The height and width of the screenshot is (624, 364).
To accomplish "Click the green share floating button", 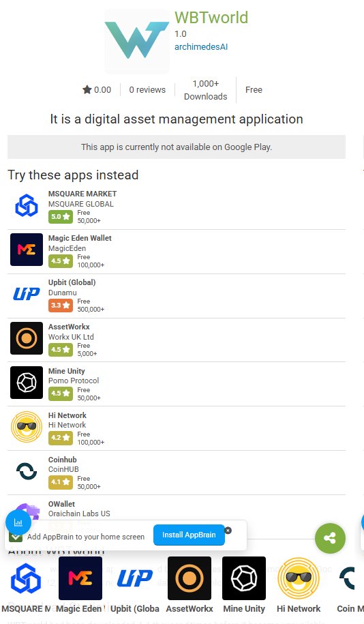I will point(330,539).
